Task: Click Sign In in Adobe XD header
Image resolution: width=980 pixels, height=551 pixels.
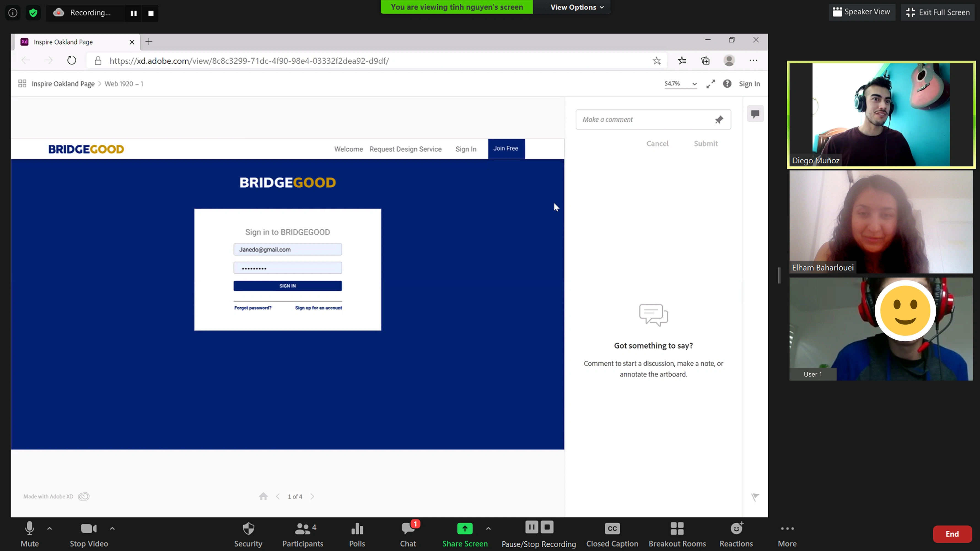Action: pos(749,84)
